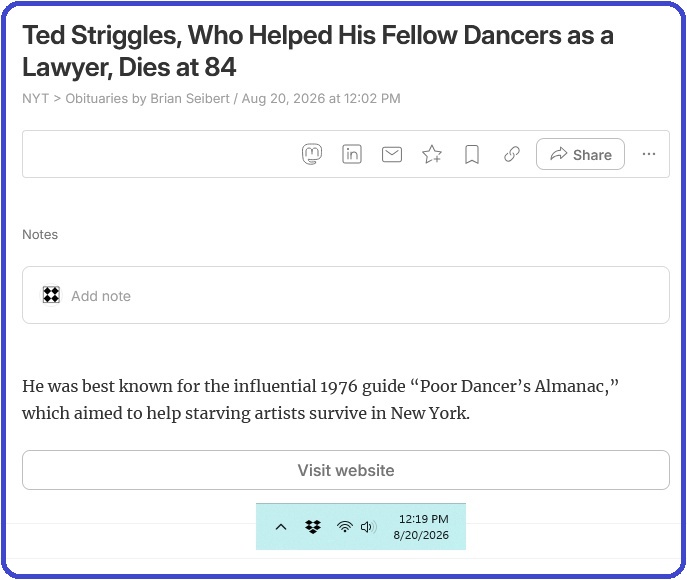Image resolution: width=687 pixels, height=580 pixels.
Task: Open the three-dot more options menu
Action: (649, 154)
